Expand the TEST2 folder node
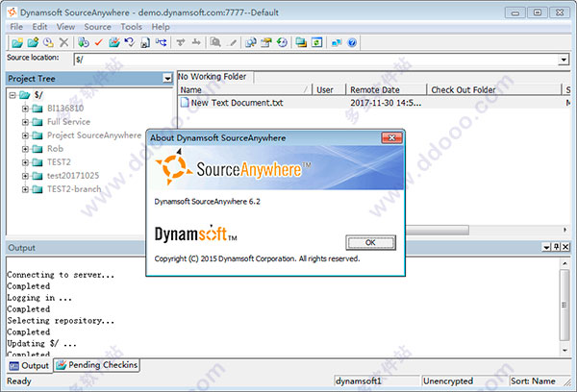This screenshot has width=577, height=392. (x=25, y=162)
